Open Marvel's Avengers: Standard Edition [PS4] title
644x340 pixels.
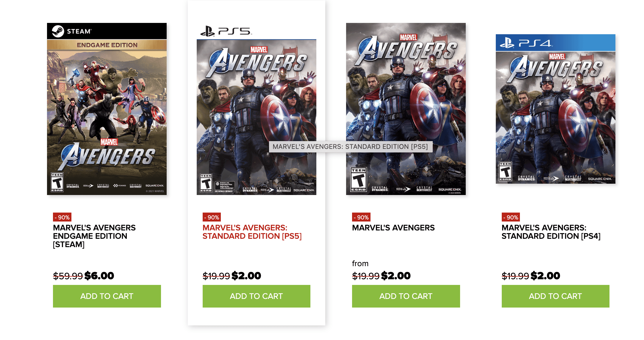[551, 232]
